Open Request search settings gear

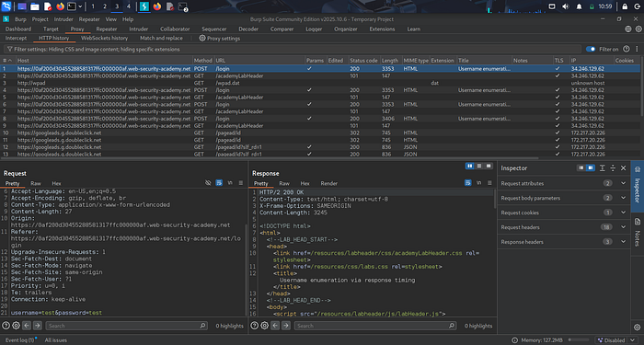(16, 326)
